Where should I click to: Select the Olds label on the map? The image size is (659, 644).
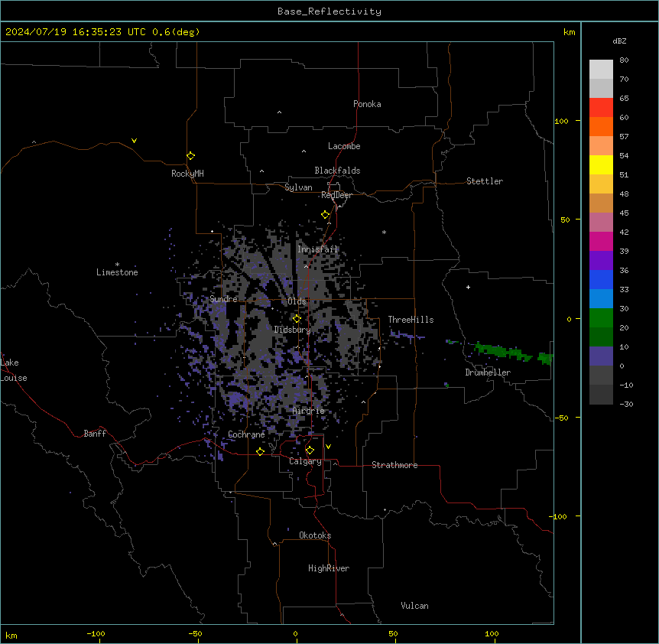tap(297, 301)
